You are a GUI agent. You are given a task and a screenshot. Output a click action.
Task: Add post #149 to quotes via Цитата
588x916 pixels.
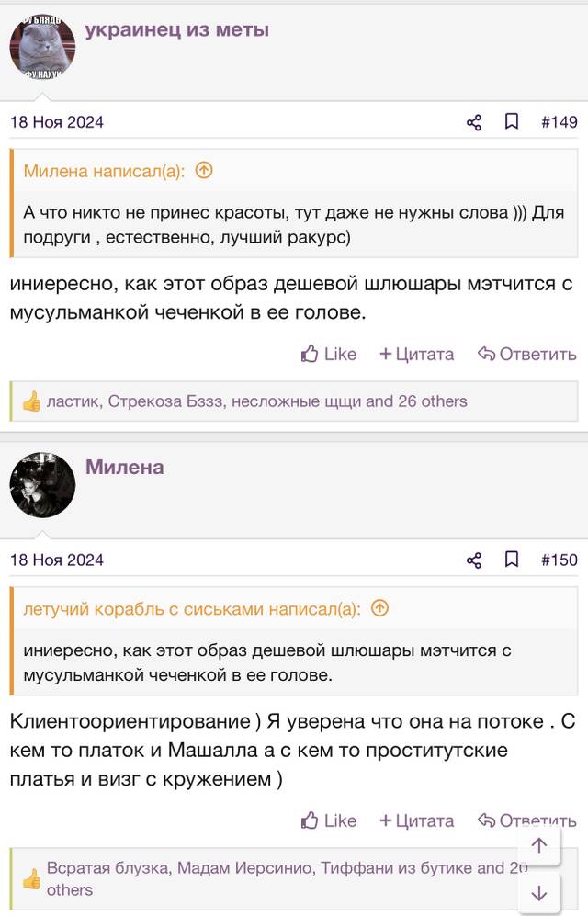tap(416, 354)
